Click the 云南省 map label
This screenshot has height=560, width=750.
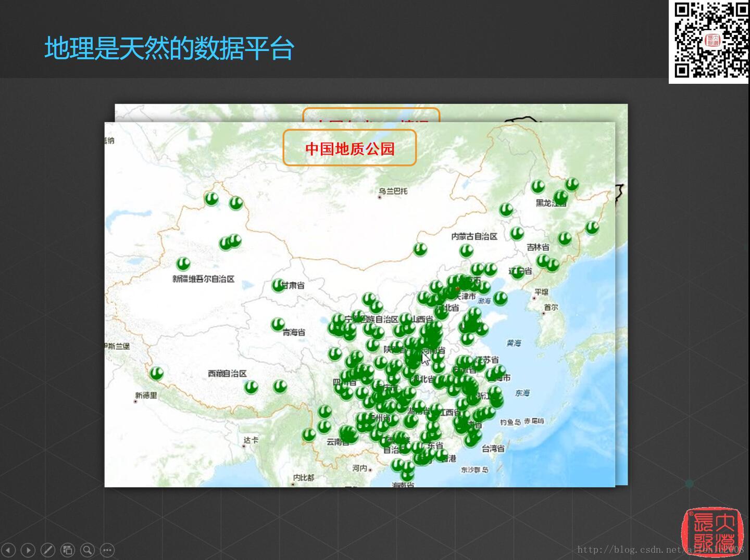337,442
